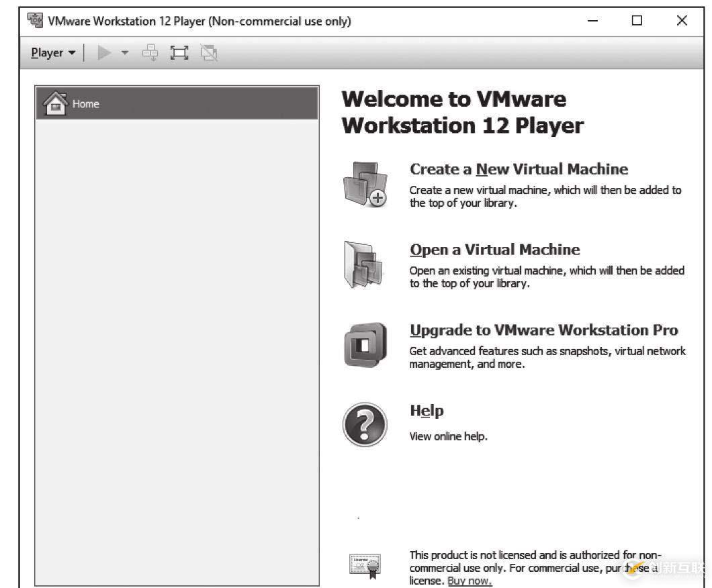
Task: Click Send Ctrl+Alt+Del toolbar icon
Action: click(x=150, y=52)
